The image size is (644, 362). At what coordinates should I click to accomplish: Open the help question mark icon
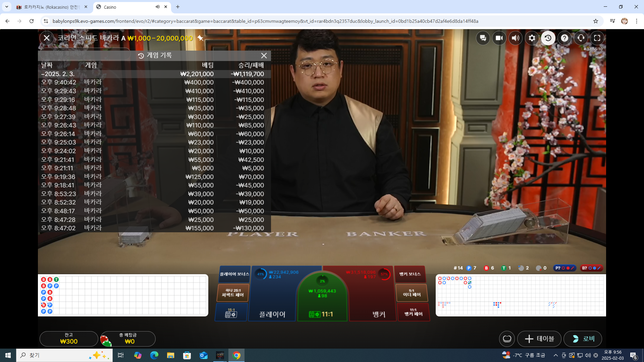pyautogui.click(x=565, y=38)
